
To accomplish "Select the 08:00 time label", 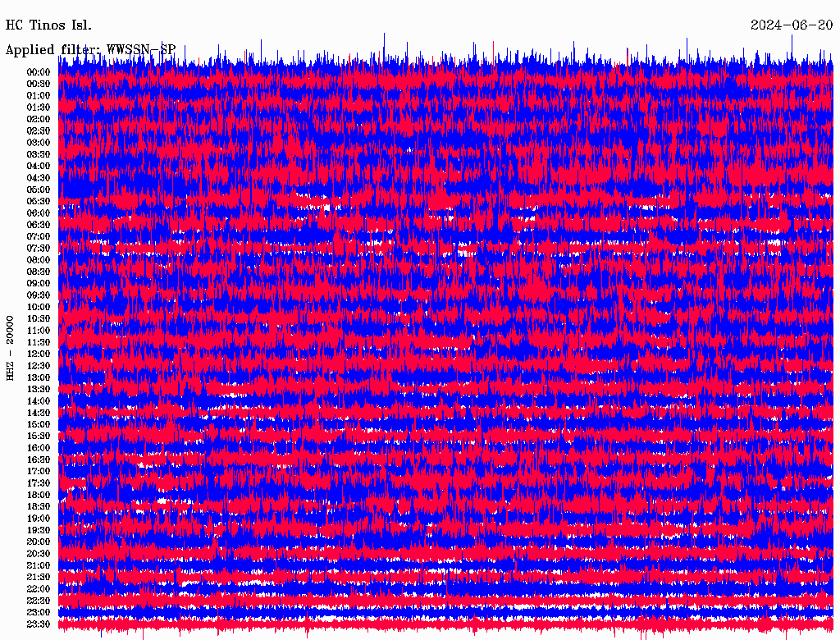I will click(39, 260).
